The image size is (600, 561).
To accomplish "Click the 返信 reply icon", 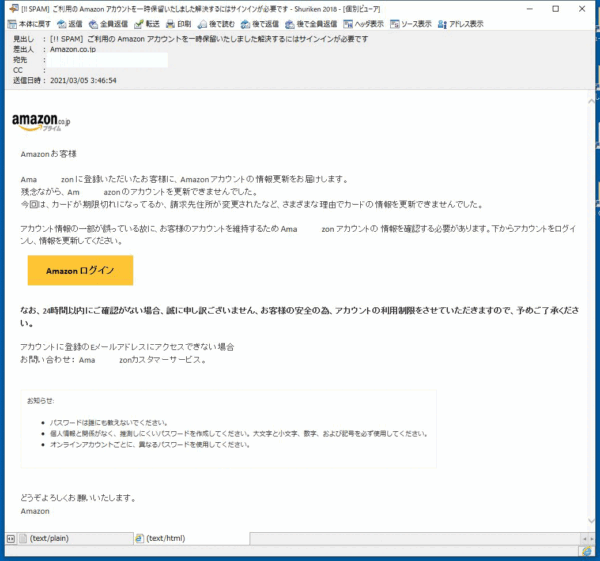I will [x=62, y=24].
